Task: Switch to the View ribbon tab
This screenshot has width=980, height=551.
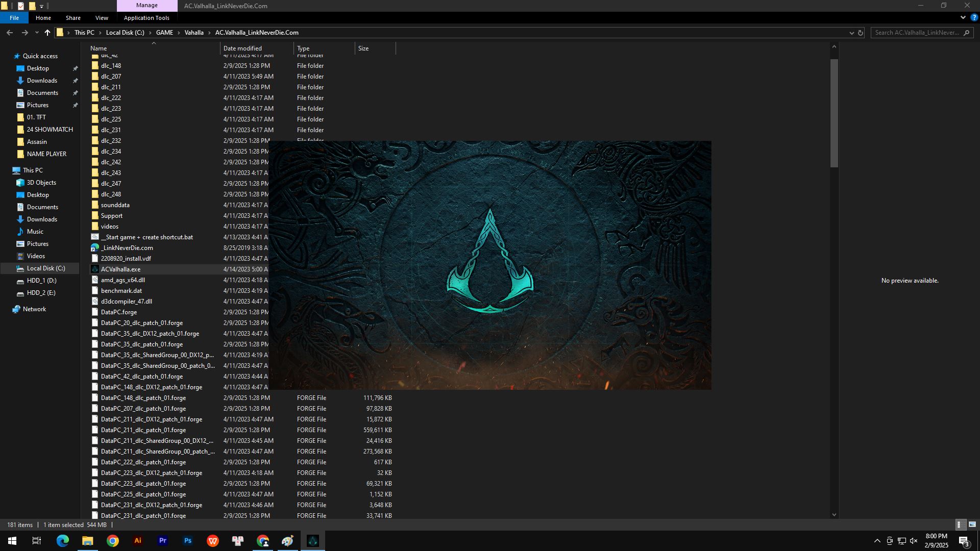Action: (102, 17)
